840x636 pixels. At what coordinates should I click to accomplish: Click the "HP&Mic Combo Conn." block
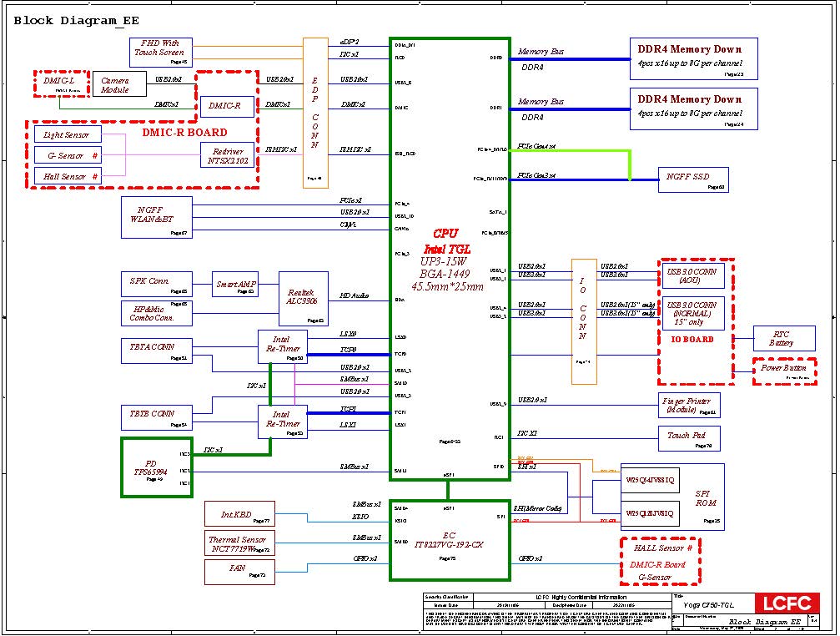(157, 313)
